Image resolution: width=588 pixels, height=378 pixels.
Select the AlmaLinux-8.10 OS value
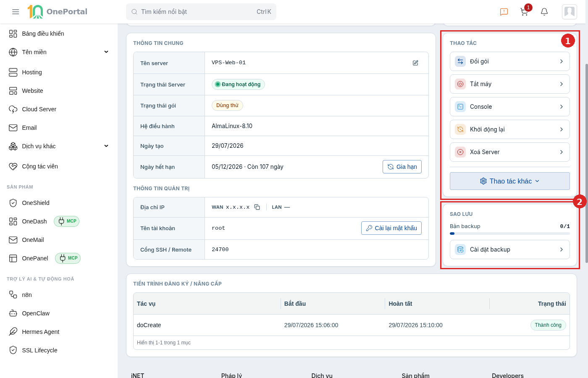coord(232,126)
